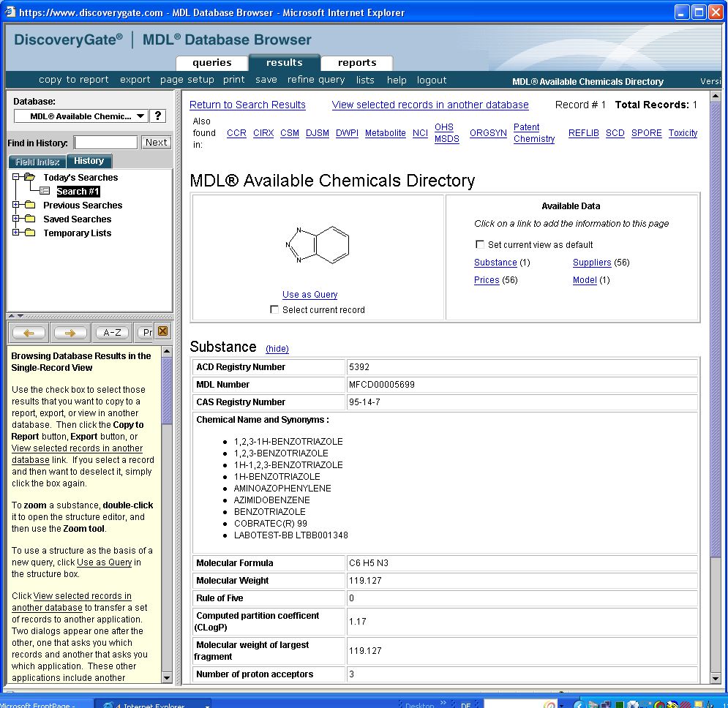Check the Select current record box
Screen dimensions: 728x708
[274, 310]
